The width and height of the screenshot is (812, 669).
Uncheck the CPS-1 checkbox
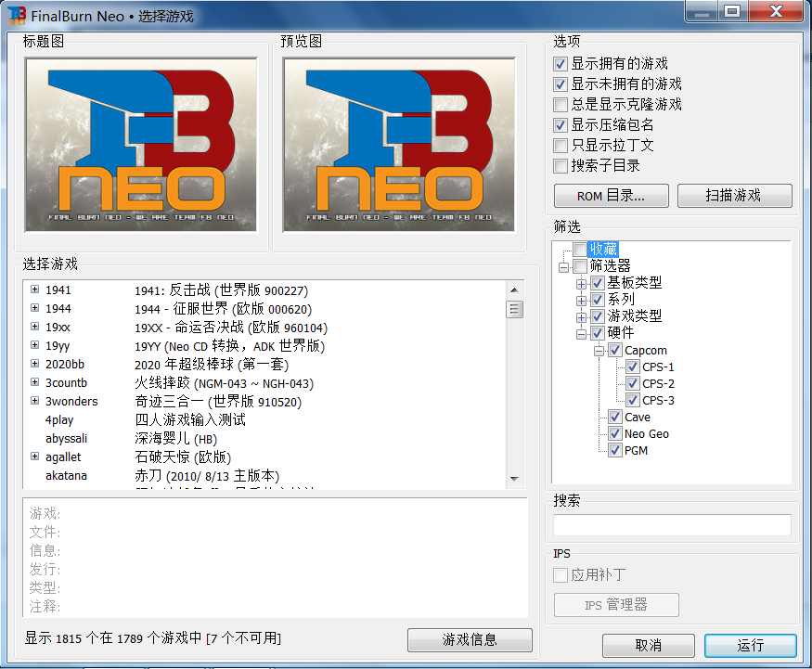coord(632,367)
